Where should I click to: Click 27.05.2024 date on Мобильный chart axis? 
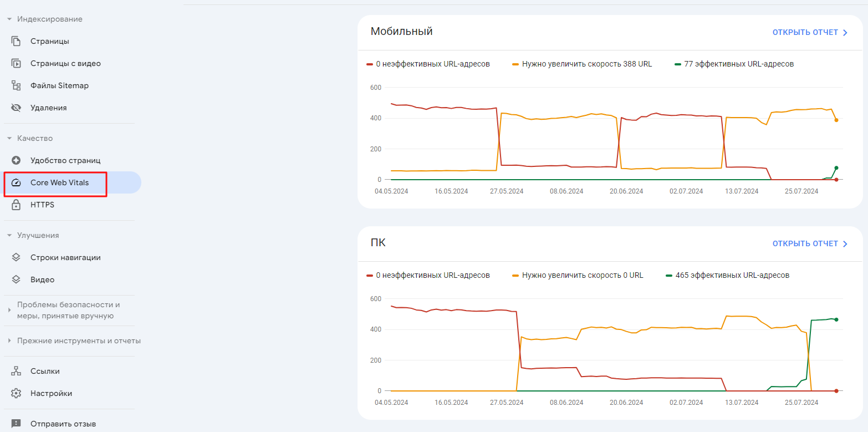tap(507, 191)
